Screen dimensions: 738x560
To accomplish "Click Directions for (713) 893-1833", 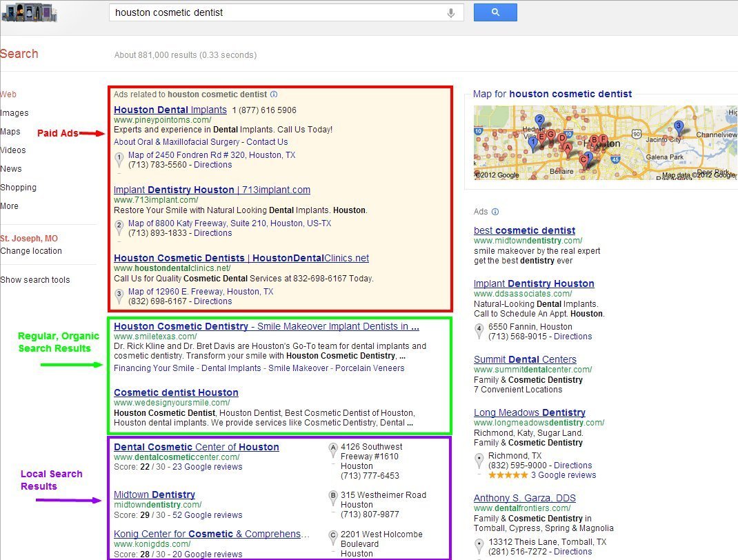I will click(x=212, y=233).
